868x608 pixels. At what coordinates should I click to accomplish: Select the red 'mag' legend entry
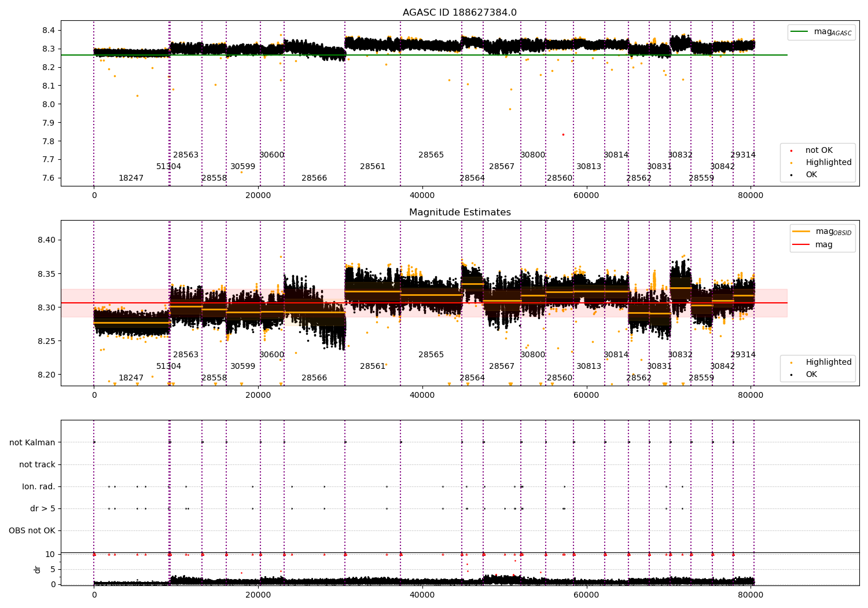click(x=812, y=245)
